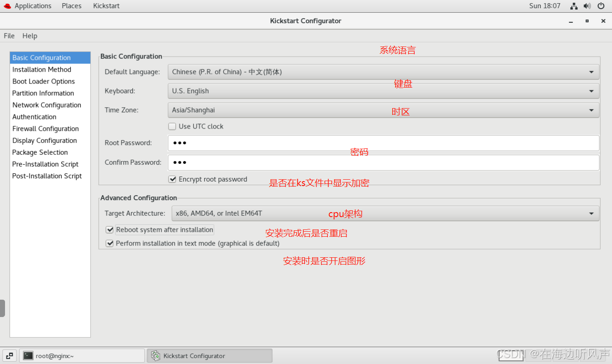Maximize the Kickstart Configurator window
Viewport: 612px width, 364px height.
(587, 21)
